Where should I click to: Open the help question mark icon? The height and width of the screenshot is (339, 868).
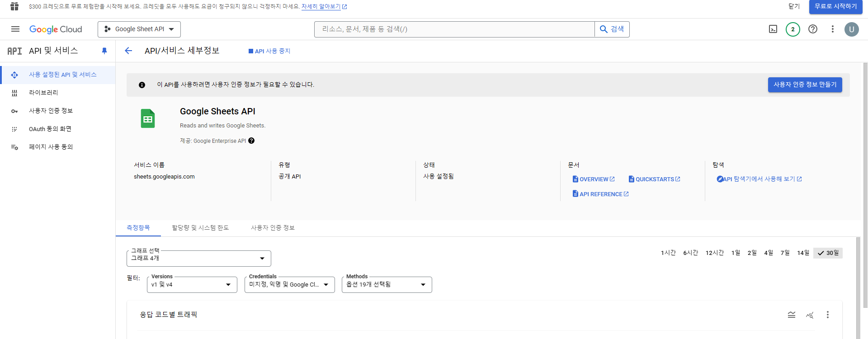click(813, 29)
